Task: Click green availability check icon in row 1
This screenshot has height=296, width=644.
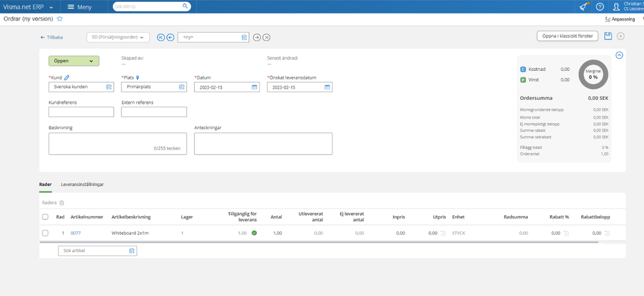Action: click(254, 233)
